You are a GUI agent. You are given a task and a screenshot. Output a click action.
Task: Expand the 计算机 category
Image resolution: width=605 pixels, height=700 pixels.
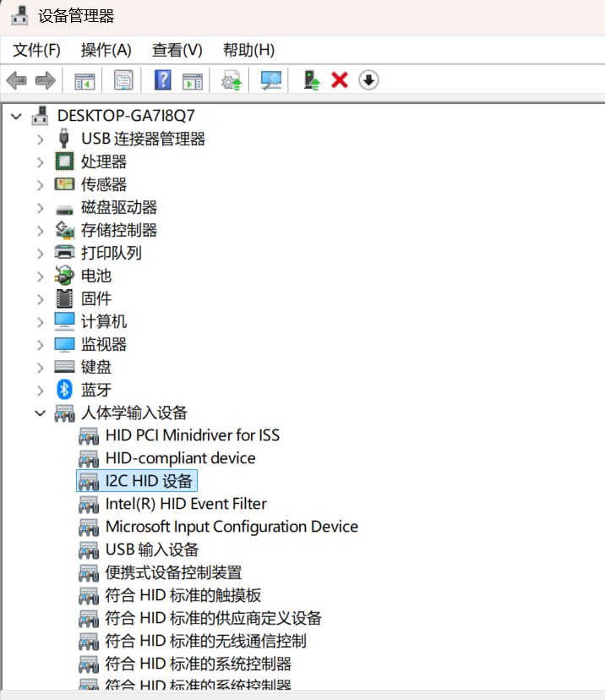[41, 322]
